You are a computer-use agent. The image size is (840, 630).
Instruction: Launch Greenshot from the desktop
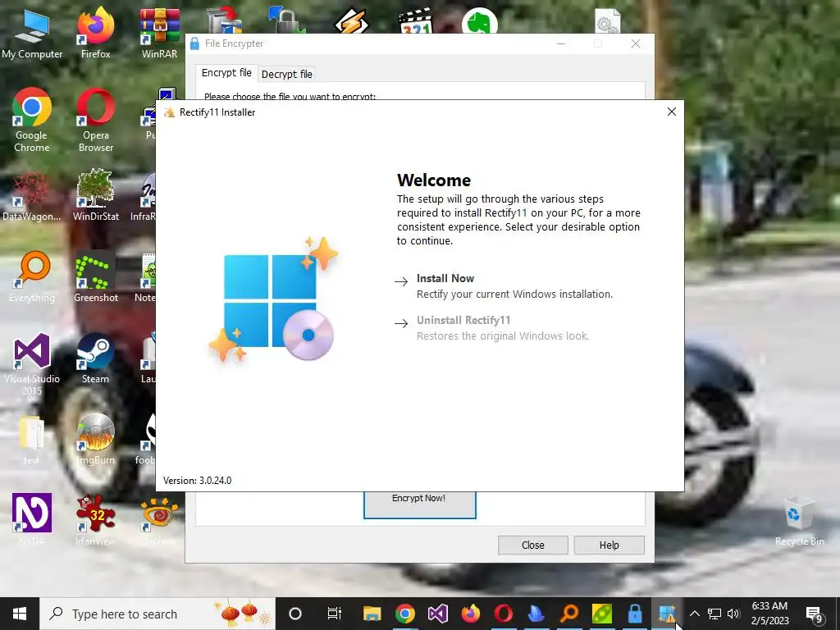(x=96, y=277)
